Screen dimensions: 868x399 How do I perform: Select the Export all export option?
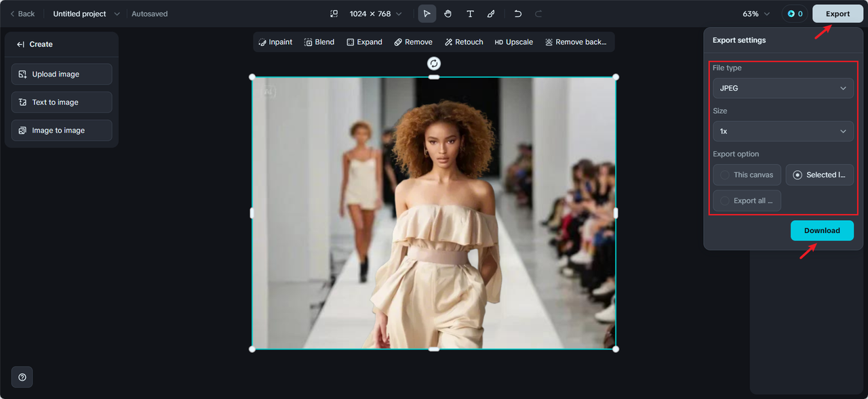pyautogui.click(x=747, y=201)
